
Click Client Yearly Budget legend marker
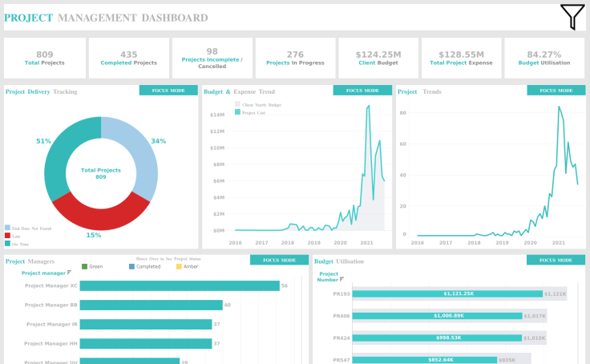238,104
